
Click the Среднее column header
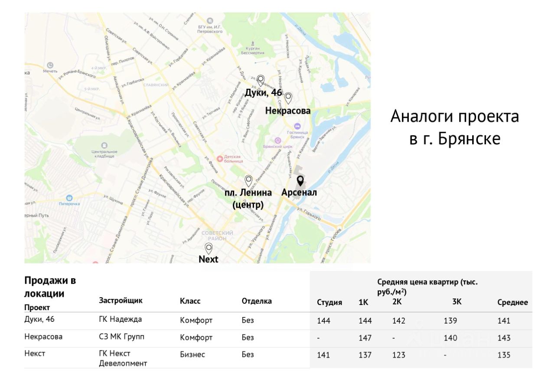point(513,302)
